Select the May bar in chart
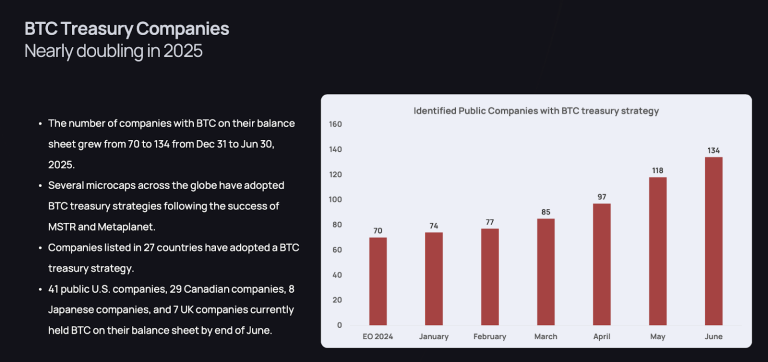This screenshot has width=768, height=362. (x=658, y=251)
